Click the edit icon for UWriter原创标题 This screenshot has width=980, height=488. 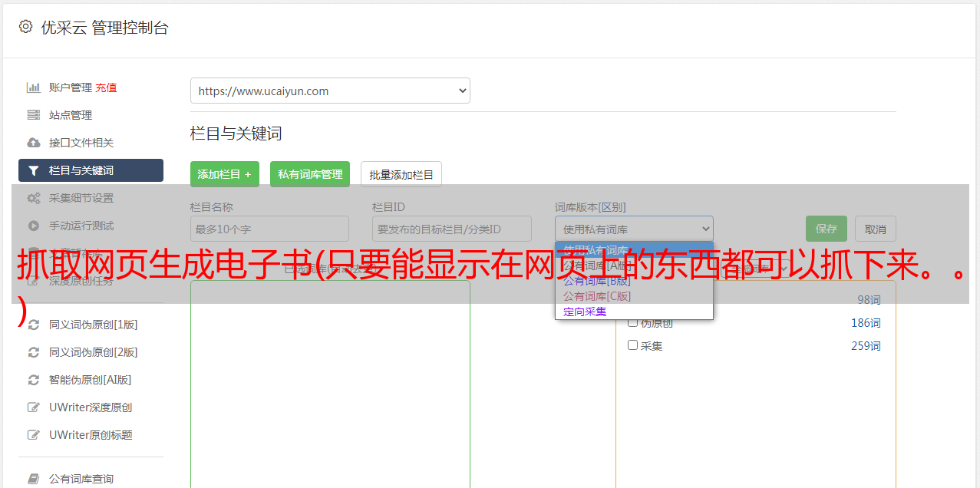tap(34, 435)
